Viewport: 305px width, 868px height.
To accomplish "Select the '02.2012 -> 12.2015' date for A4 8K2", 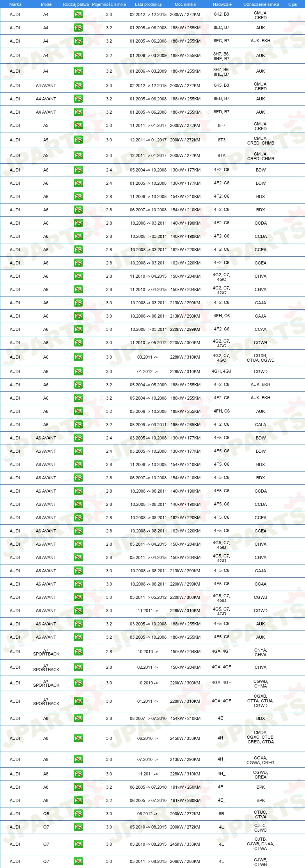I will (x=148, y=14).
